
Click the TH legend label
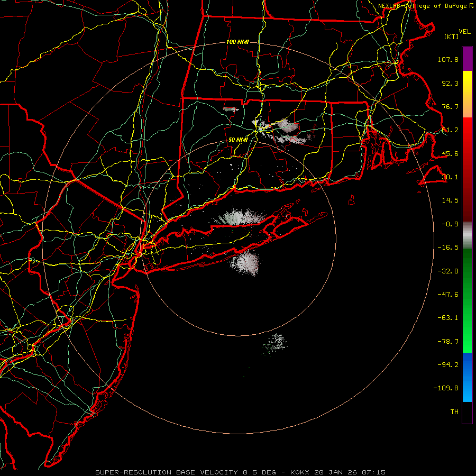(x=454, y=412)
